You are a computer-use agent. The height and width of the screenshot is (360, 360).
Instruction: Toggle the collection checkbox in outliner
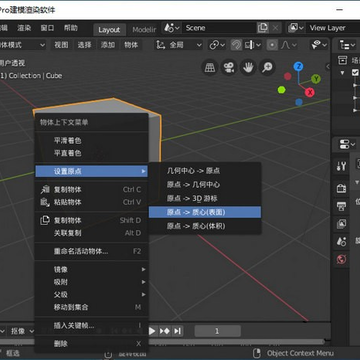click(356, 72)
